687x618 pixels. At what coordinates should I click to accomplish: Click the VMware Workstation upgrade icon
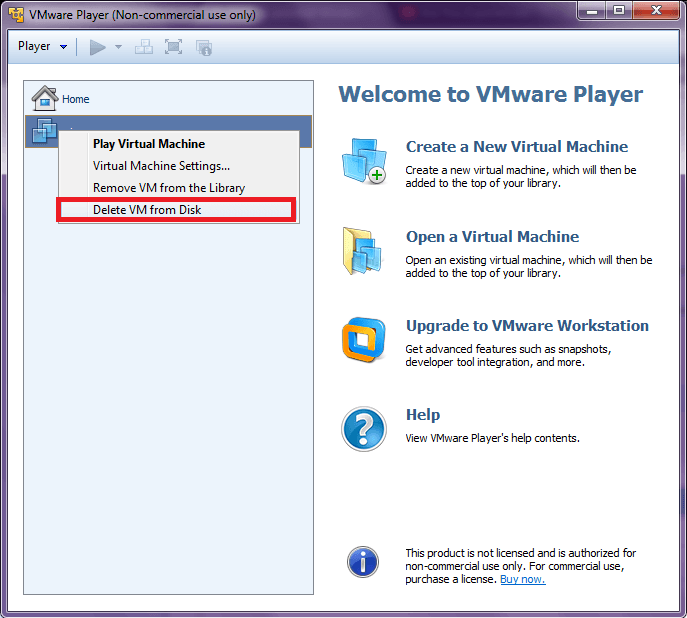[x=364, y=339]
